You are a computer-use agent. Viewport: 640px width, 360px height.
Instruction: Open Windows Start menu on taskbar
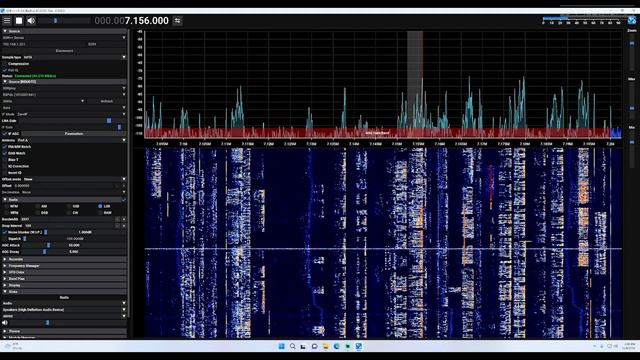tap(281, 346)
